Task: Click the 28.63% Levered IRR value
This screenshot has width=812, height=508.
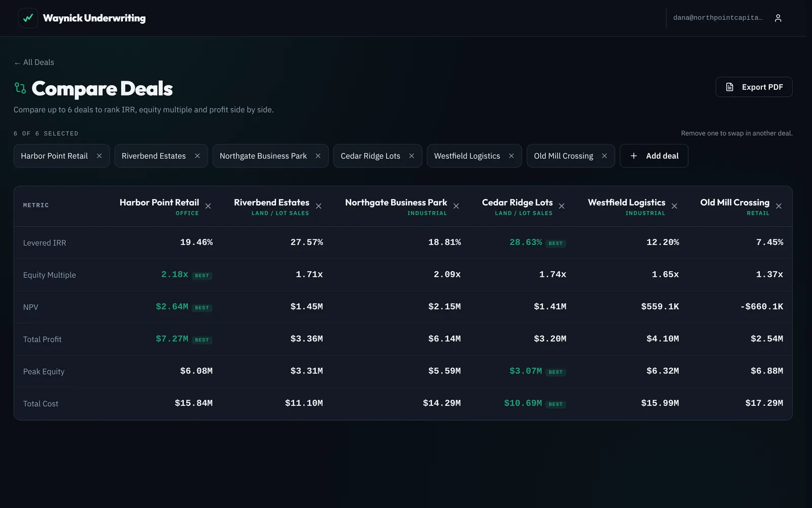Action: tap(526, 242)
